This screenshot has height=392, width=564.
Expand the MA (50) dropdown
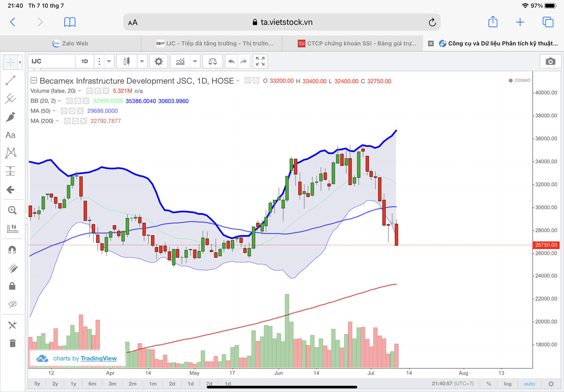(54, 111)
